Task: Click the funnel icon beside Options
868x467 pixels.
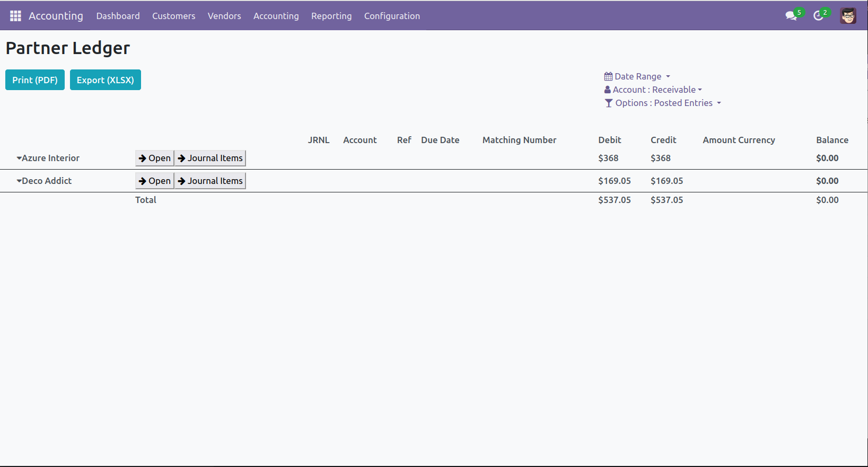Action: coord(609,103)
